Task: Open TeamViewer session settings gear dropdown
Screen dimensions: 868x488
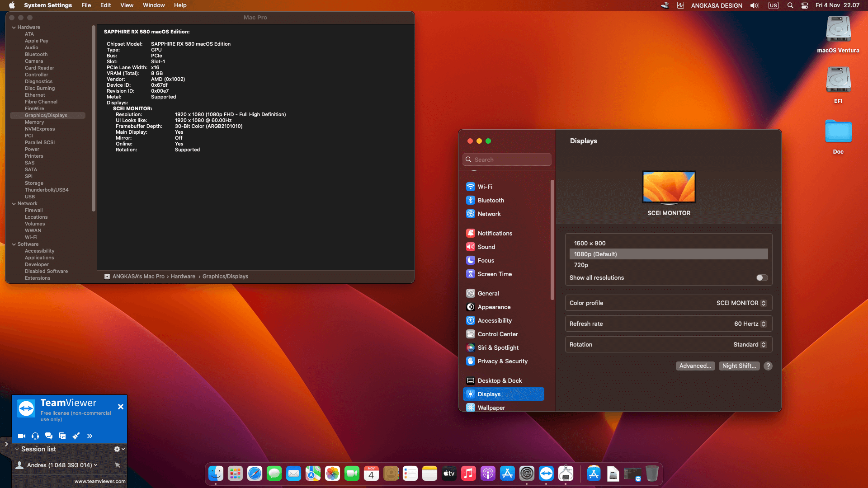Action: [119, 449]
